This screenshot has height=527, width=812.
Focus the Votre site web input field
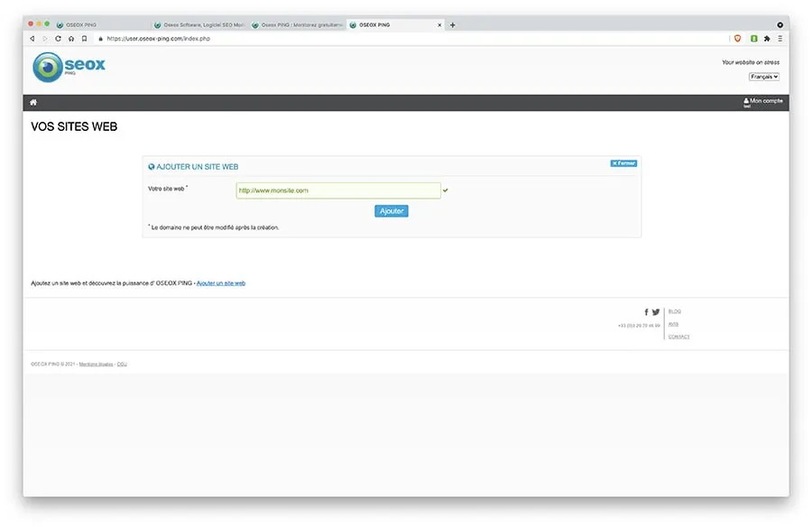pos(338,190)
